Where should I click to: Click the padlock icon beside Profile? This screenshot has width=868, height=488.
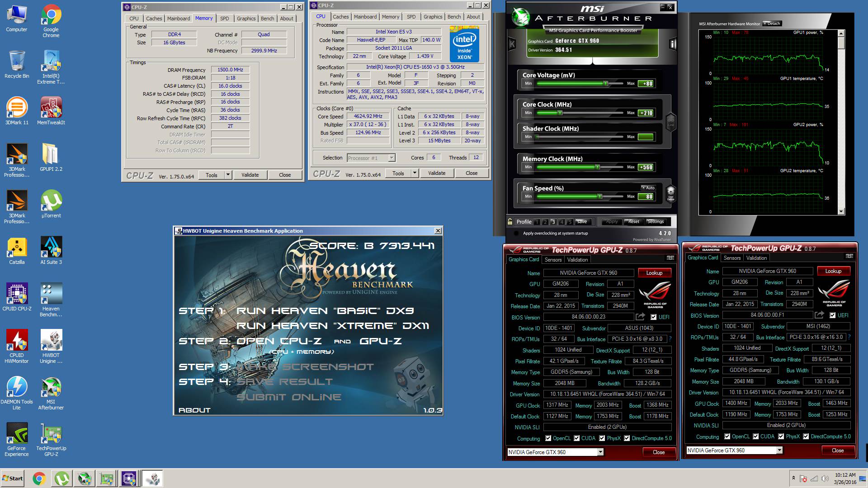(510, 221)
